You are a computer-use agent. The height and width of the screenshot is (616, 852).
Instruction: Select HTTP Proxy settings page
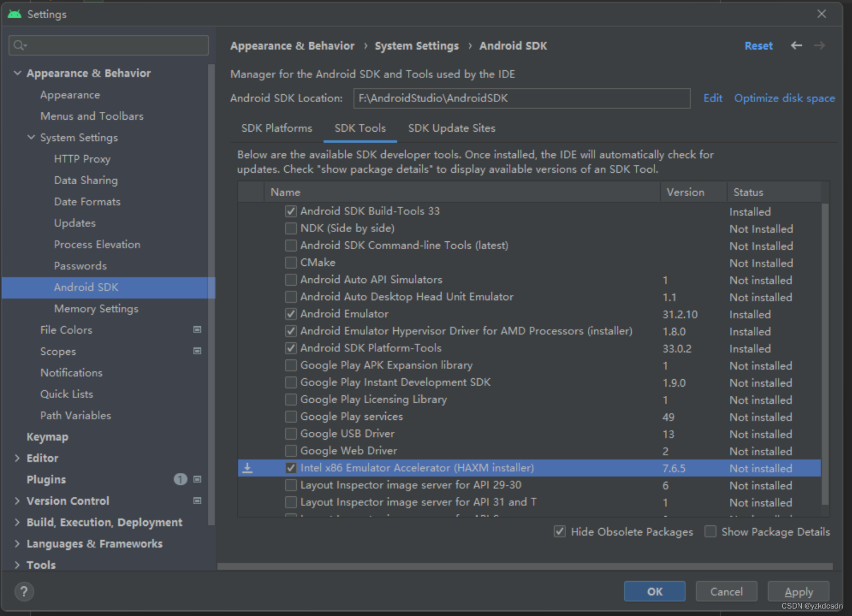[x=82, y=159]
